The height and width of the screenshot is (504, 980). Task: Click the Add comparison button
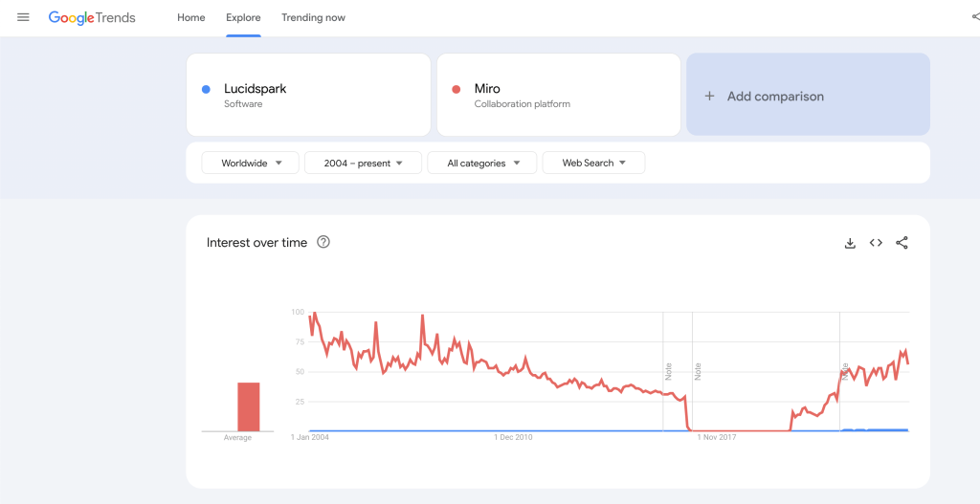[x=808, y=95]
